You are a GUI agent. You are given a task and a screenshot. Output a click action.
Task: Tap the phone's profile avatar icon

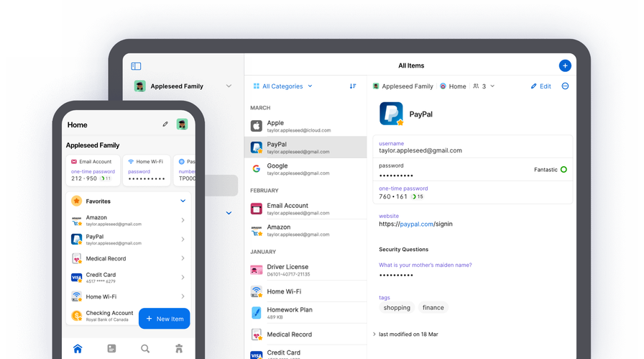[183, 124]
